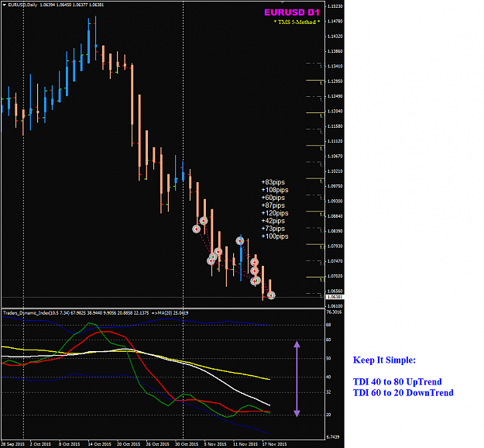Click the 6.7439 indicator scale value
The image size is (484, 448).
pyautogui.click(x=333, y=437)
